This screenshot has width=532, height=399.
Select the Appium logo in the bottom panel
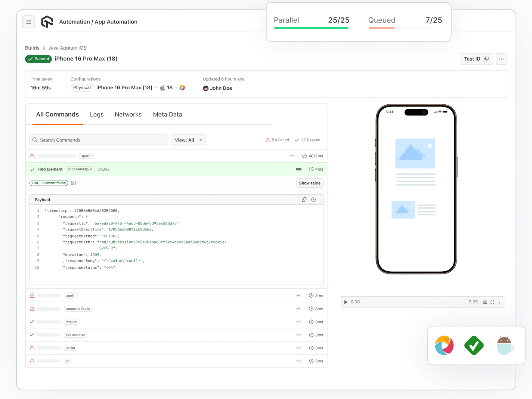click(x=444, y=346)
